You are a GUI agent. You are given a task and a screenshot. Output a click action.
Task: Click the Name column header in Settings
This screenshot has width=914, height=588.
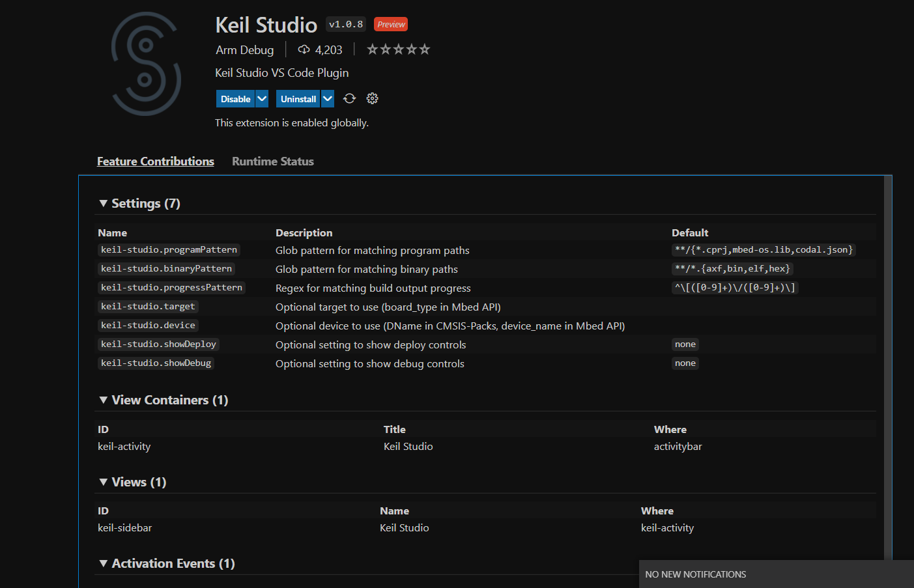tap(113, 233)
